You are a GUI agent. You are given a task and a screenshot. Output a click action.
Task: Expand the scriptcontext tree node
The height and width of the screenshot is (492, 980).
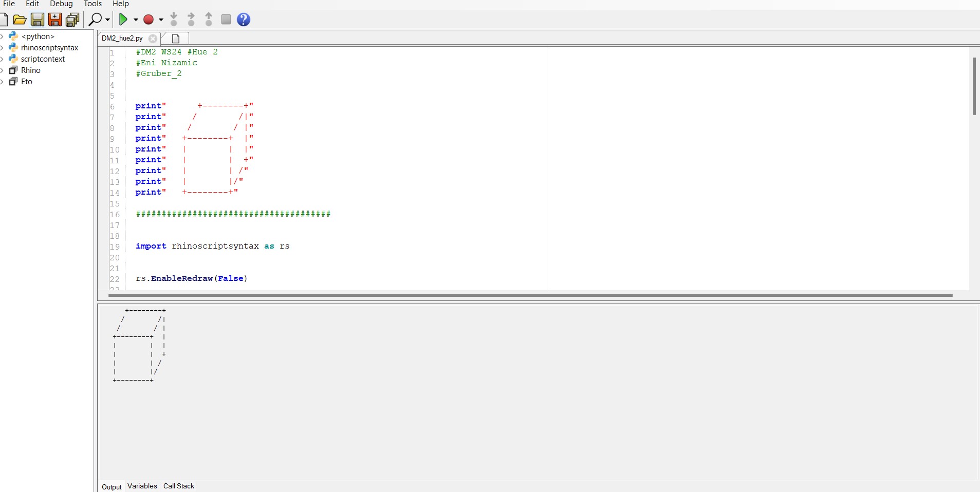(4, 59)
